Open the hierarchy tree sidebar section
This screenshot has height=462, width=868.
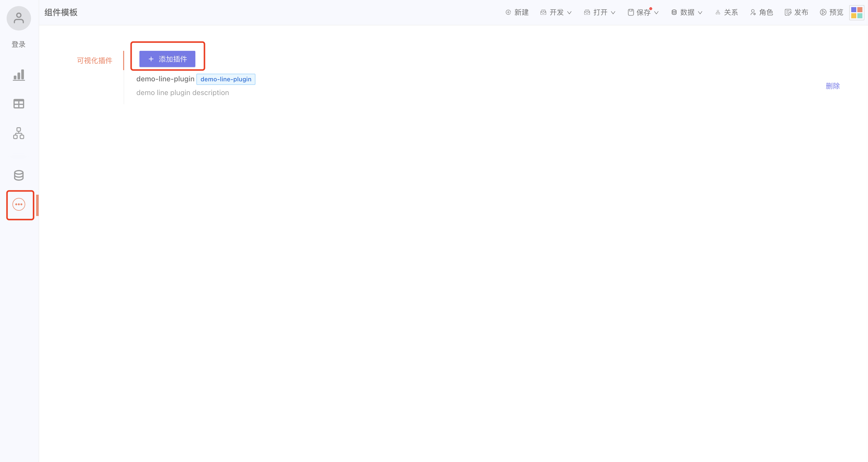[x=19, y=133]
